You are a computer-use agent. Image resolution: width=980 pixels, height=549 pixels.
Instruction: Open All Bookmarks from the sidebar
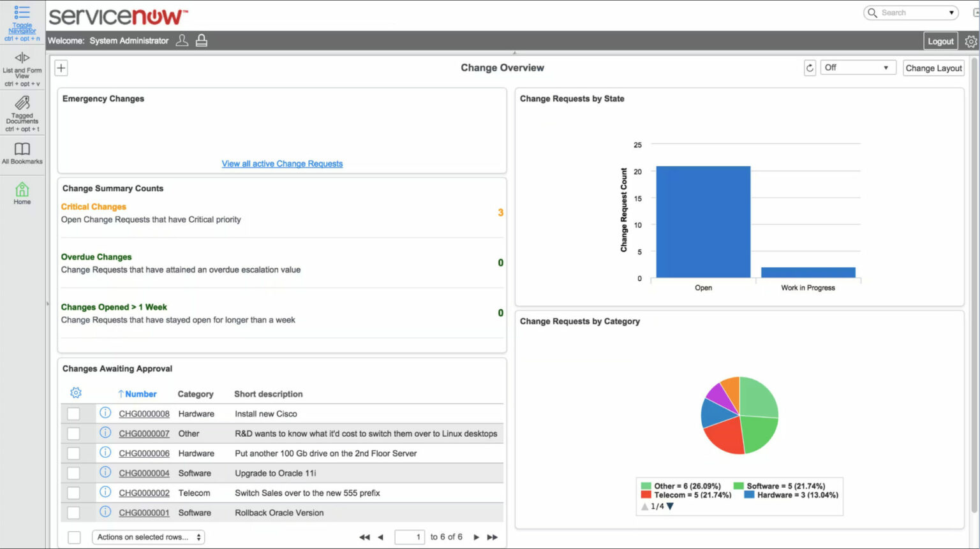(22, 150)
